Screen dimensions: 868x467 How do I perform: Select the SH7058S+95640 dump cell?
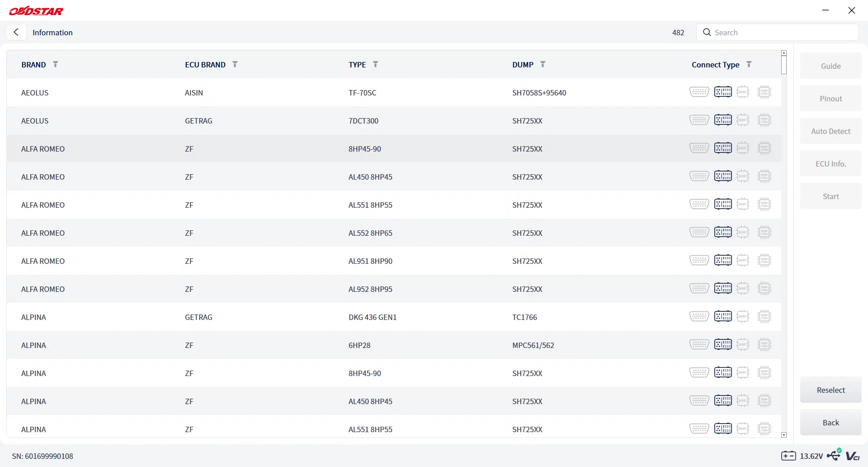[x=539, y=93]
